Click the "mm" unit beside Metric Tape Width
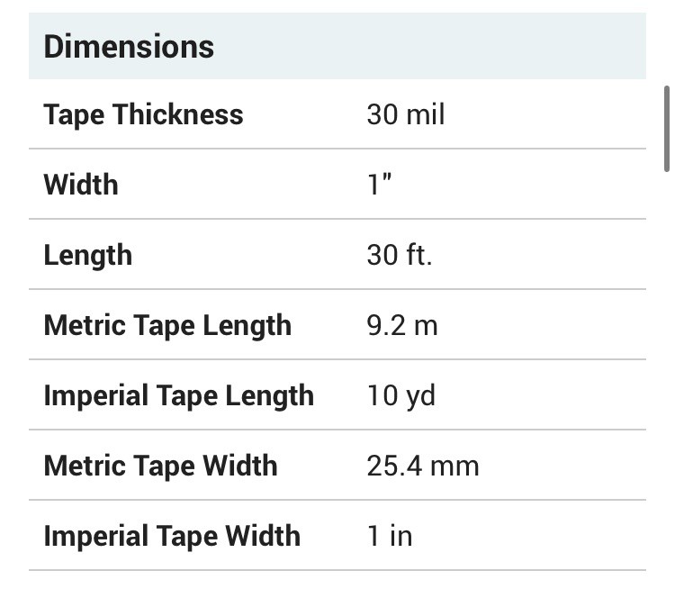Image resolution: width=675 pixels, height=616 pixels. pyautogui.click(x=457, y=466)
